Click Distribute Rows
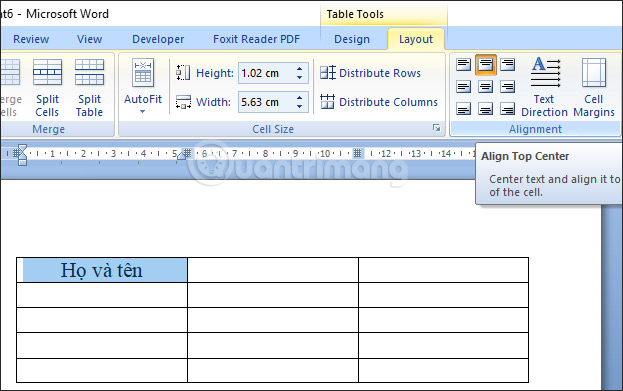This screenshot has width=623, height=391. point(370,73)
